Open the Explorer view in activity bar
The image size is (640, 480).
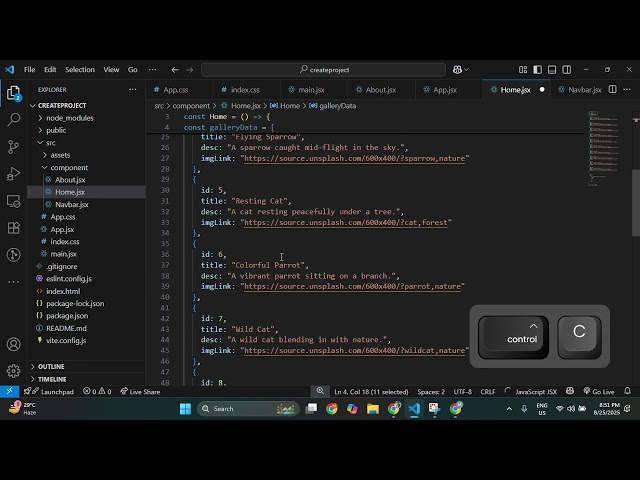13,93
